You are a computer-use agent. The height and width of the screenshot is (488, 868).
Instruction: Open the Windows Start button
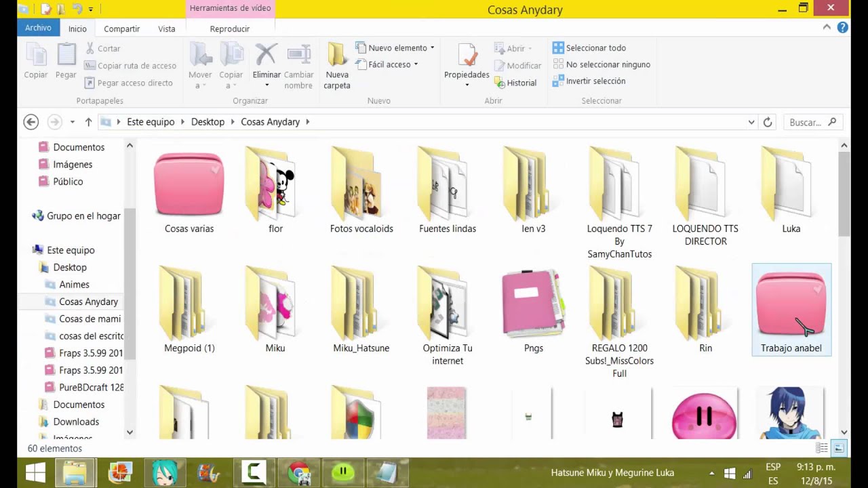(35, 472)
